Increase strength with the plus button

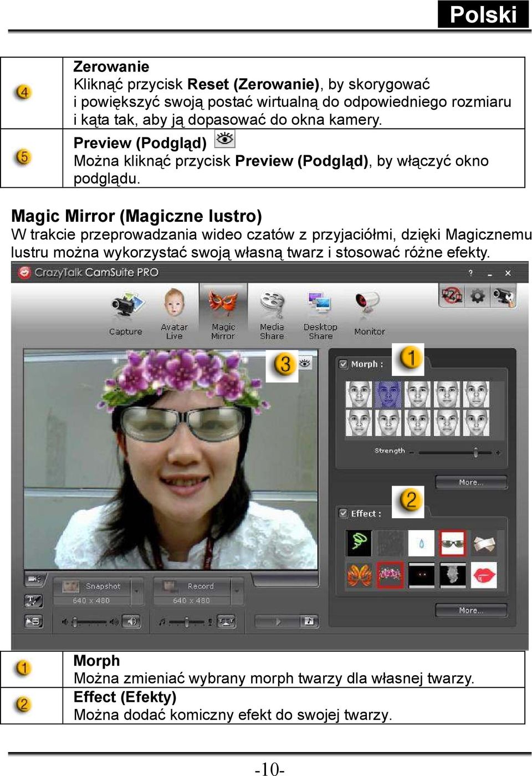pyautogui.click(x=498, y=452)
